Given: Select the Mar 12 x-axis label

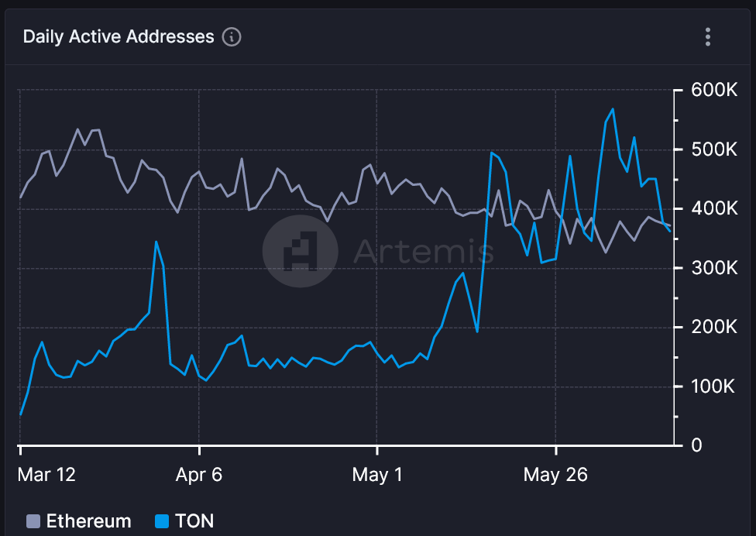Looking at the screenshot, I should click(46, 475).
